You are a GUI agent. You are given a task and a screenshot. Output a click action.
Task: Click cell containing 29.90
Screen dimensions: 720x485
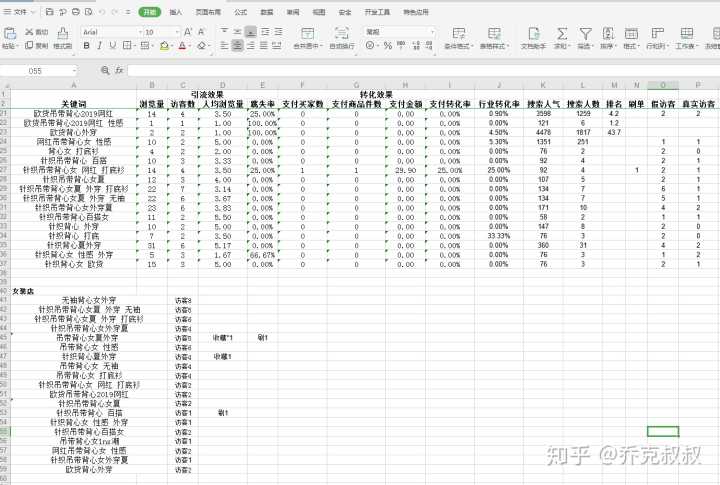pyautogui.click(x=405, y=170)
